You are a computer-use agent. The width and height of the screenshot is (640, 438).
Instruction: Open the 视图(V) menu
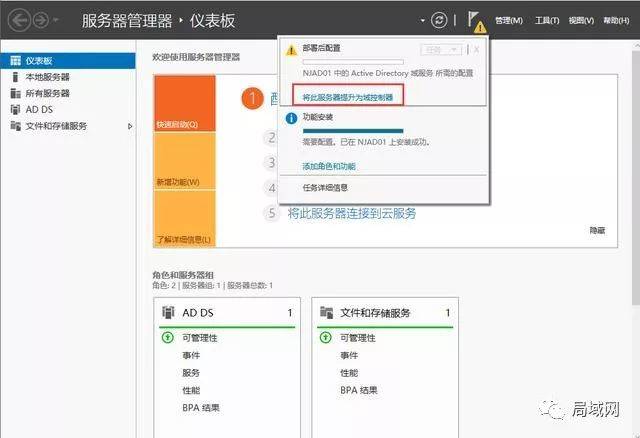(x=581, y=20)
